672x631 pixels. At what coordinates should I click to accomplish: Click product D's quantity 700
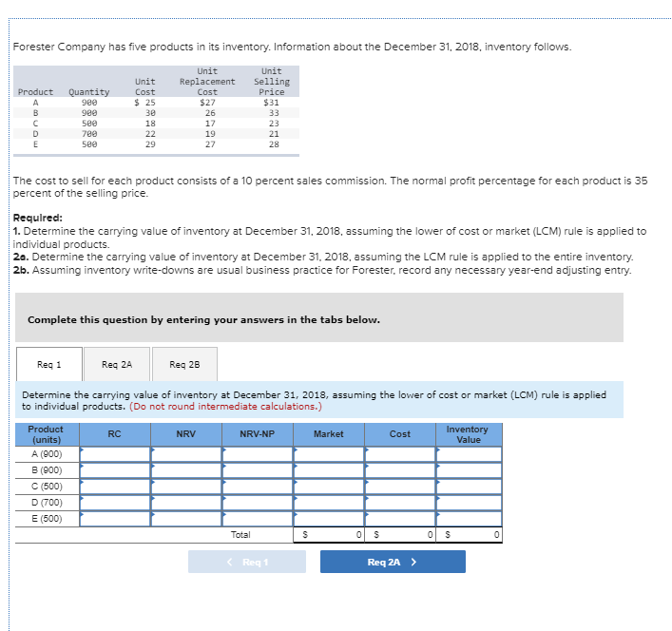89,134
